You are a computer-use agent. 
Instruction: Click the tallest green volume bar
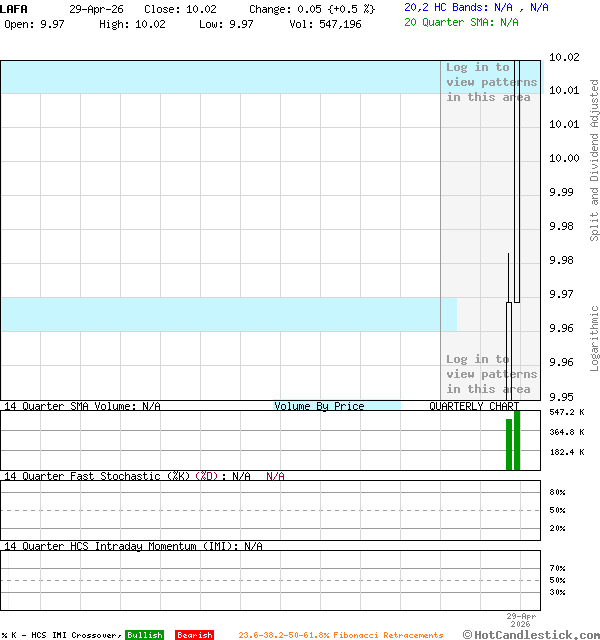pyautogui.click(x=517, y=440)
